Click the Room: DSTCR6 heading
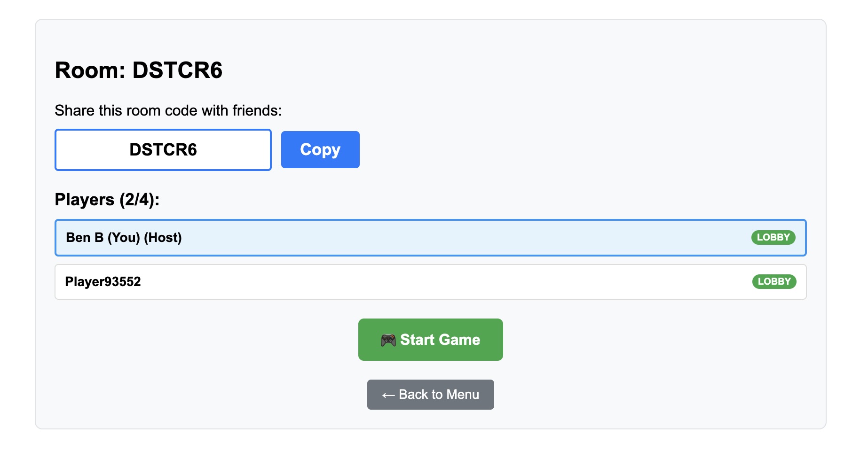 tap(138, 70)
